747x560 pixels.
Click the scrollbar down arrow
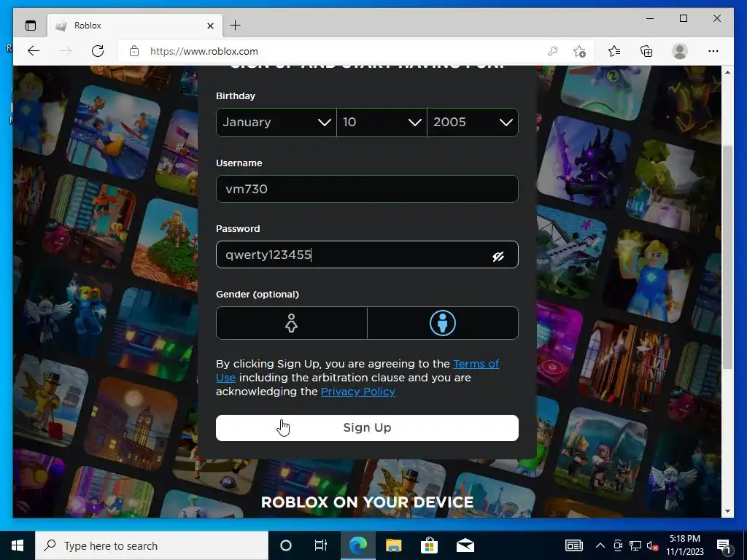[727, 511]
